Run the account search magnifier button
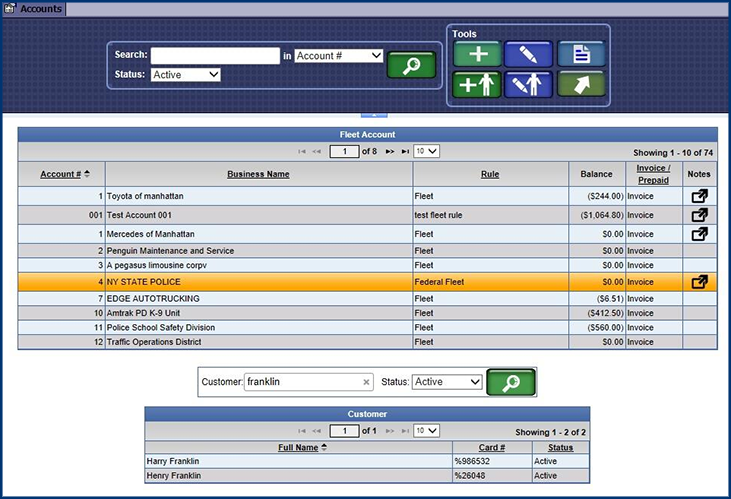731x499 pixels. point(411,65)
